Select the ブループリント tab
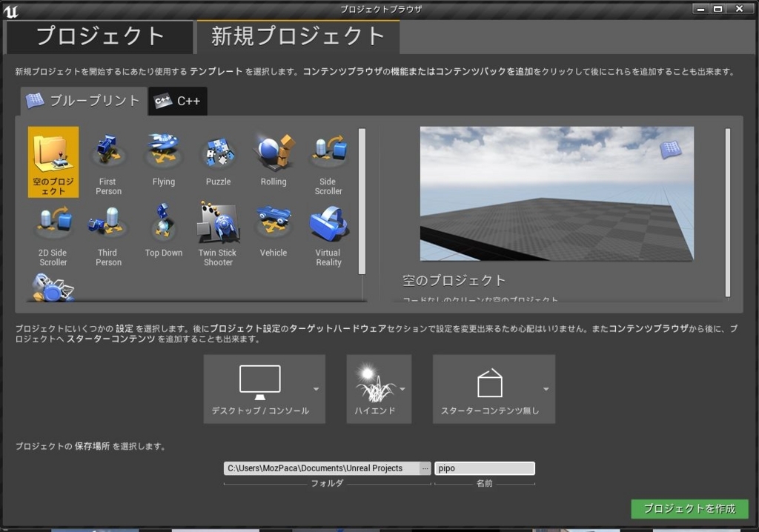This screenshot has width=759, height=532. [83, 101]
